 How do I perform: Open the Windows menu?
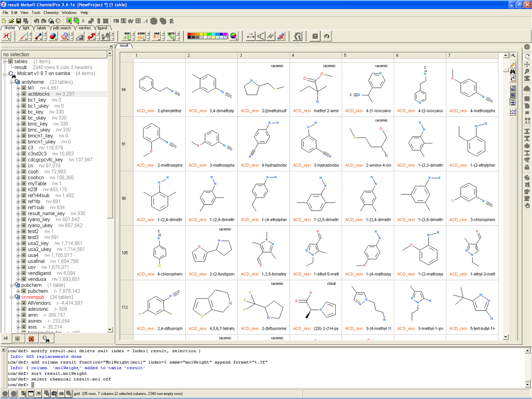click(x=69, y=13)
